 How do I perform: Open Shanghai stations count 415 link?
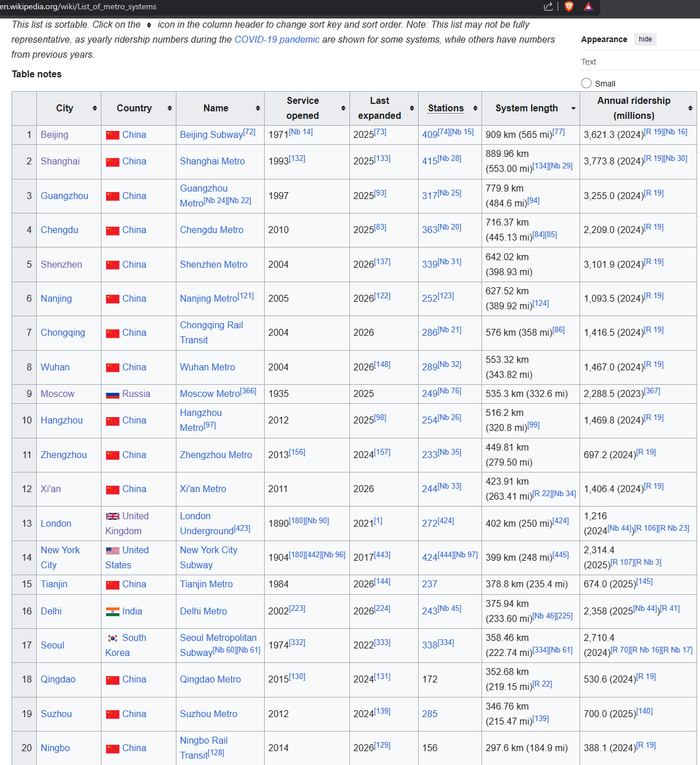click(430, 161)
